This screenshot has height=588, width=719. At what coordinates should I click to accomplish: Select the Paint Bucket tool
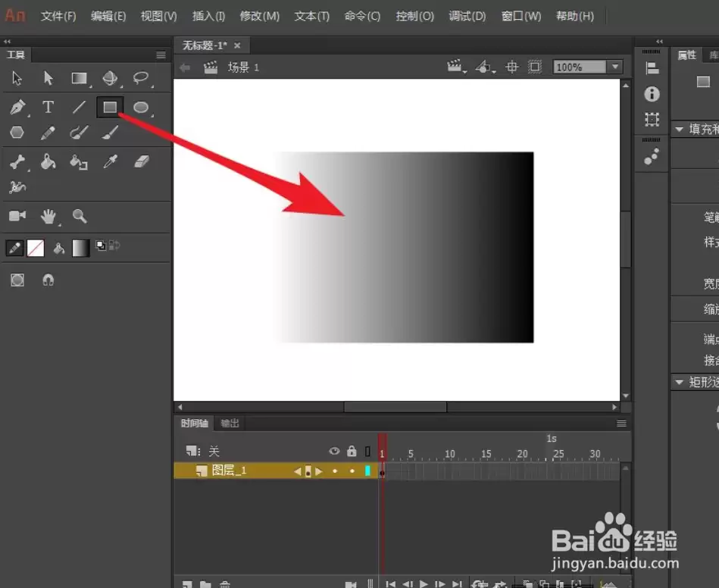tap(48, 162)
